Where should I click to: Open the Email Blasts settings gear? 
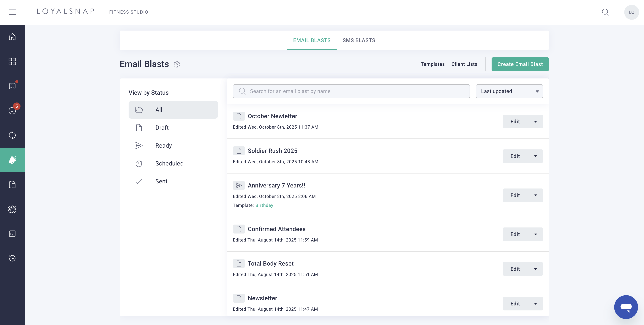[x=177, y=64]
